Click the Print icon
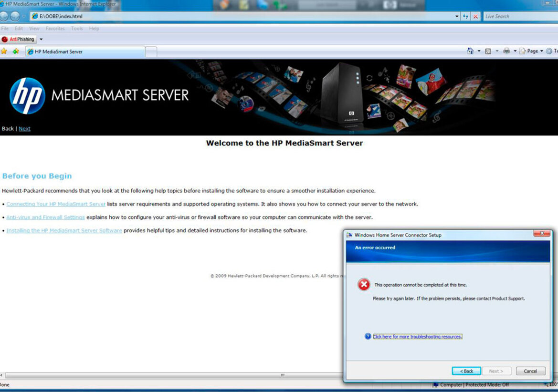Image resolution: width=558 pixels, height=392 pixels. (x=506, y=51)
